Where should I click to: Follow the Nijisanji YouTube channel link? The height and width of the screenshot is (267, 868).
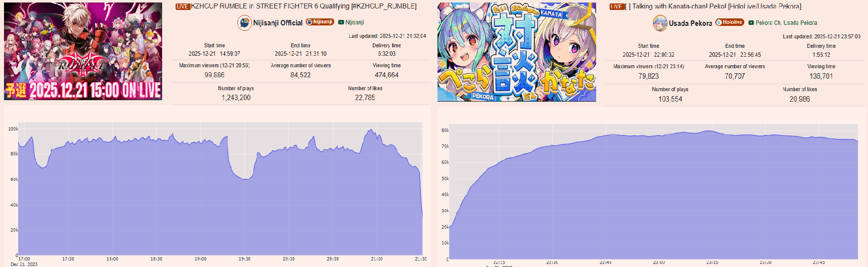pos(355,22)
